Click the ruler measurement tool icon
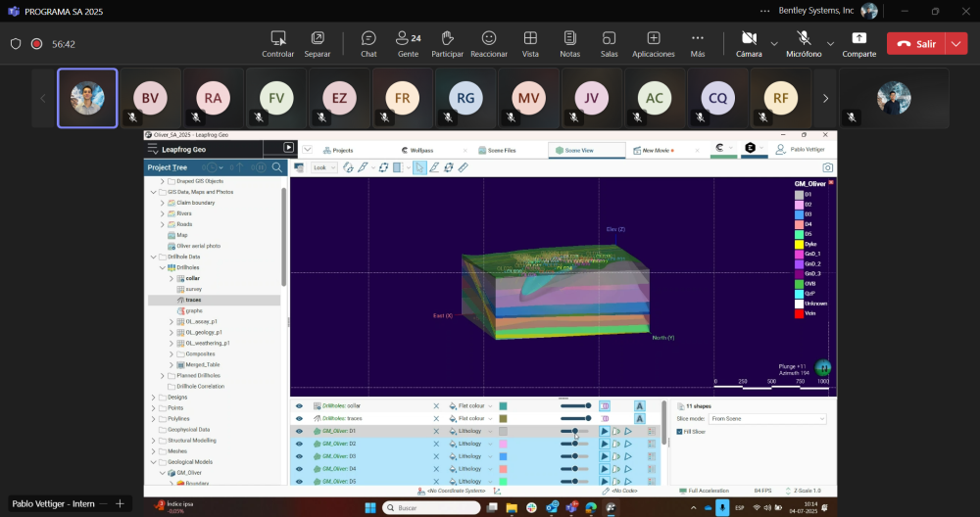This screenshot has height=517, width=980. tap(463, 167)
